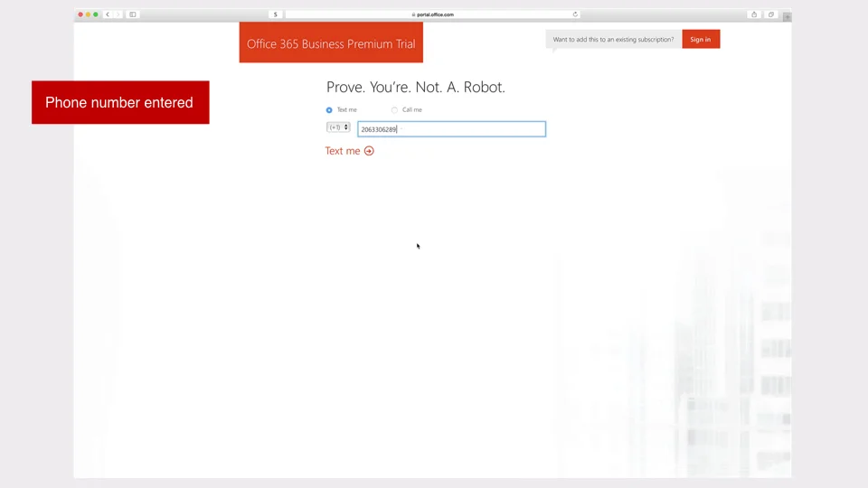Click 'Want to add this to an existing subscription?' text
The width and height of the screenshot is (868, 488).
click(613, 39)
